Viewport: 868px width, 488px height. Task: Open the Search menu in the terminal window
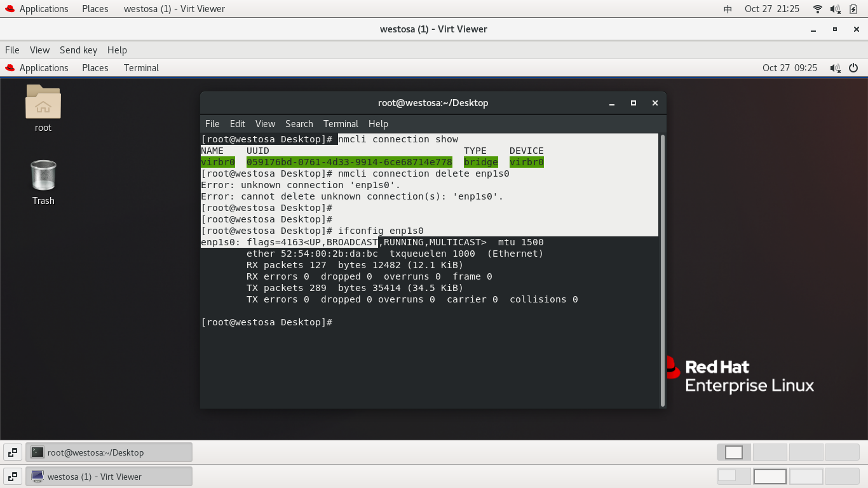point(299,123)
